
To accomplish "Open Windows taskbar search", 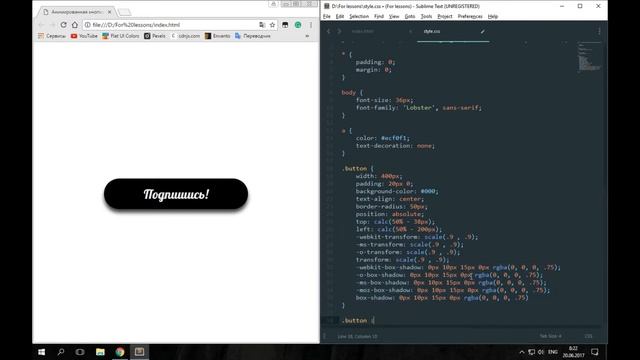I will tap(60, 352).
